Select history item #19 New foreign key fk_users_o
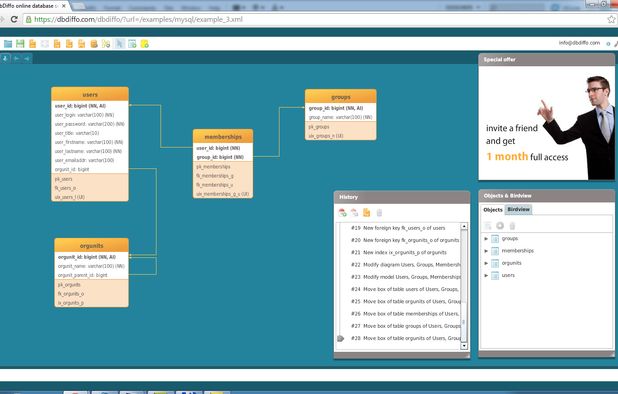Viewport: 618px width, 394px height. coord(398,228)
